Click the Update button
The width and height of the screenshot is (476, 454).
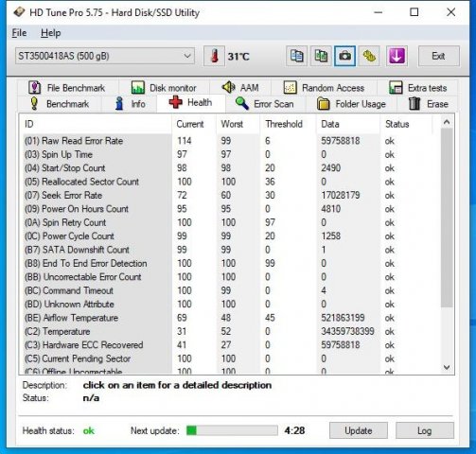pyautogui.click(x=359, y=430)
